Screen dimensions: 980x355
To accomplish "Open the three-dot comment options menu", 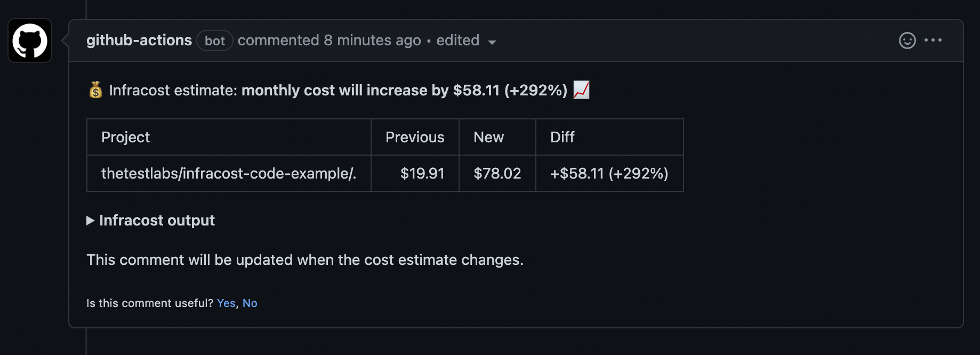I will tap(933, 40).
